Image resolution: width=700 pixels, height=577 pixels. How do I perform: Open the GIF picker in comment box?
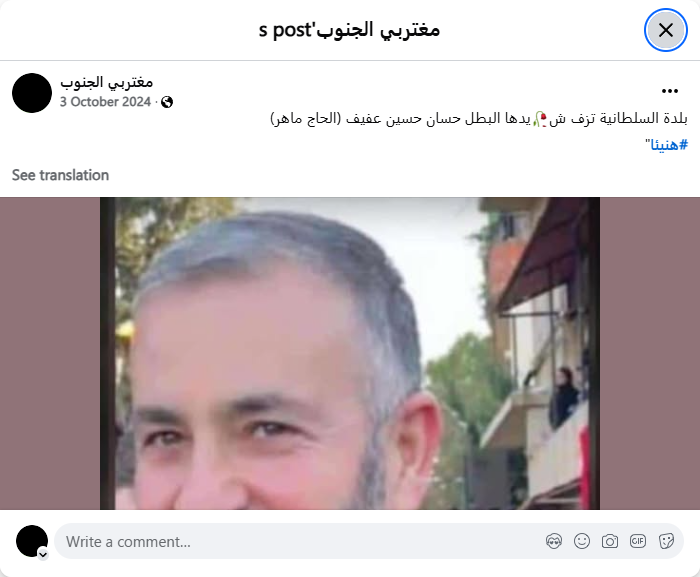point(638,541)
